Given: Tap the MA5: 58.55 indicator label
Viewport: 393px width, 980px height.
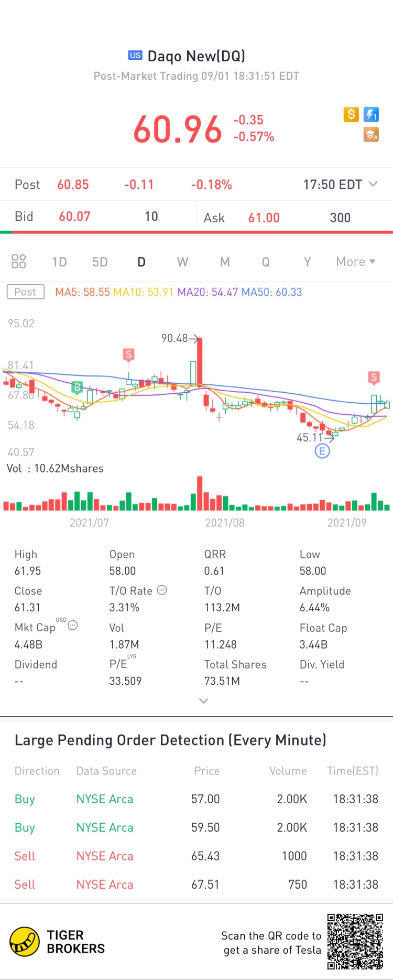Looking at the screenshot, I should [83, 292].
